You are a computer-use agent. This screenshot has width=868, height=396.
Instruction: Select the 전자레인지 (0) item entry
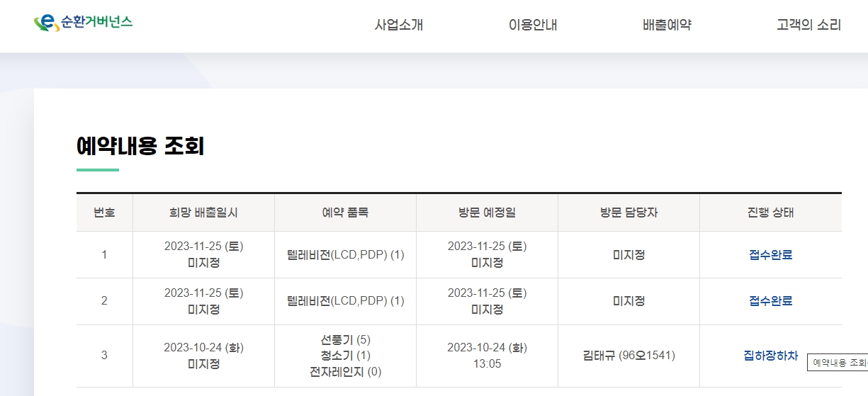(345, 371)
